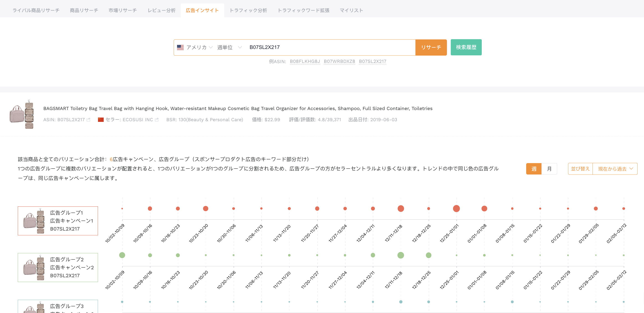The image size is (644, 313).
Task: Click 広告グループ2 bubble for week 12/18-12/25
Action: [428, 255]
